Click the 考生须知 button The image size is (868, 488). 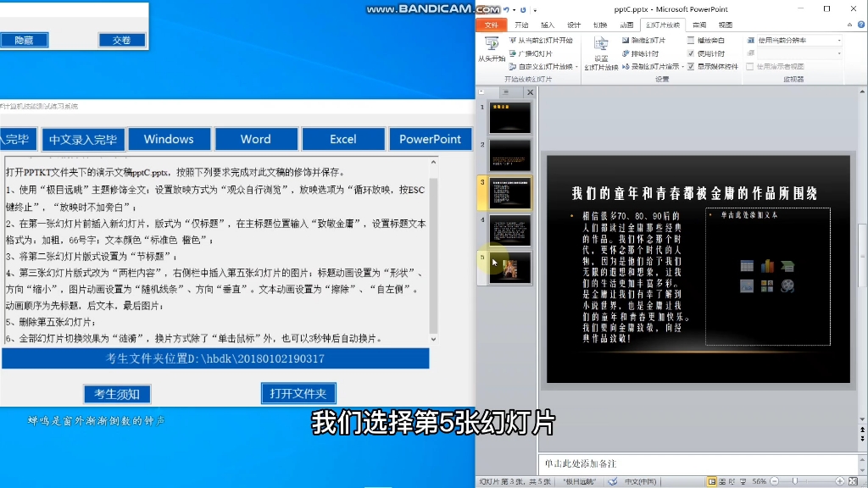[118, 393]
